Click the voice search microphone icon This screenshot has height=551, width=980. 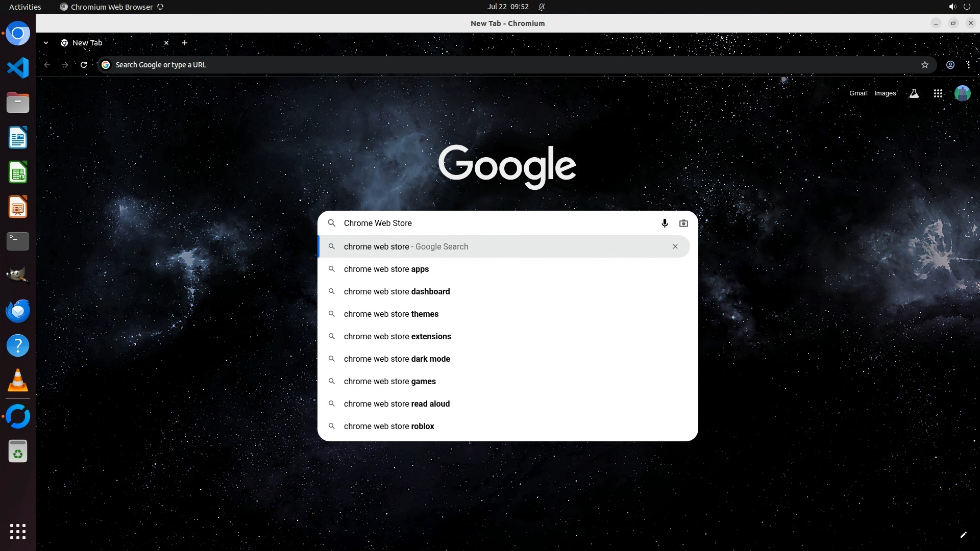click(x=665, y=223)
